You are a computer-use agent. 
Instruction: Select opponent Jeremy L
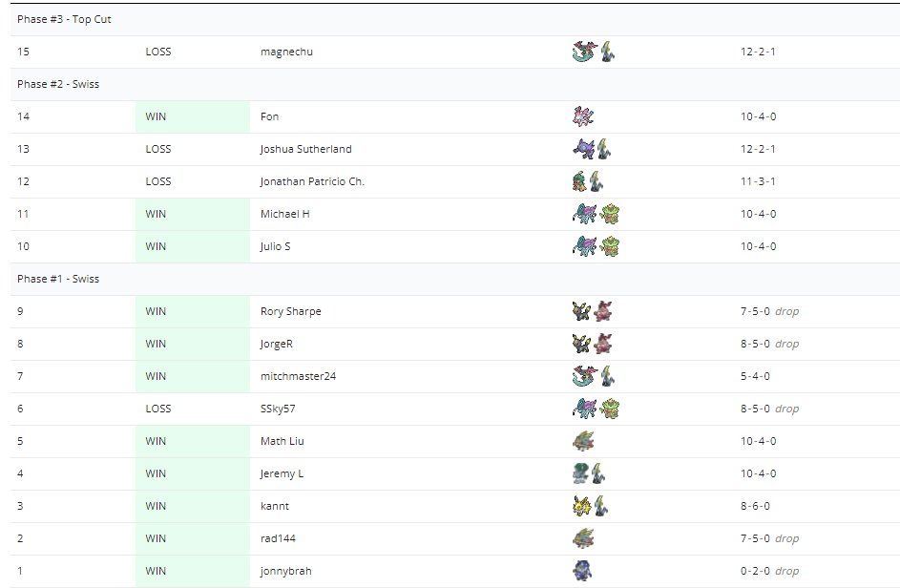[x=282, y=473]
